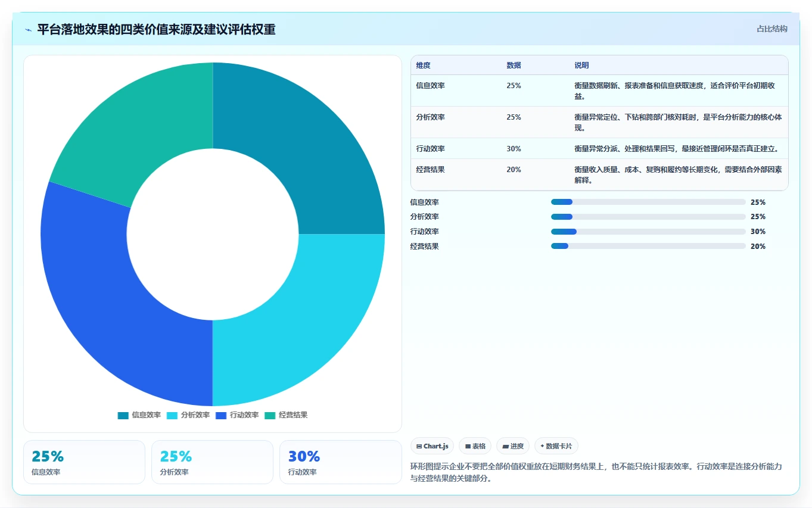The width and height of the screenshot is (812, 508).
Task: Click the 进度 chip
Action: 513,446
